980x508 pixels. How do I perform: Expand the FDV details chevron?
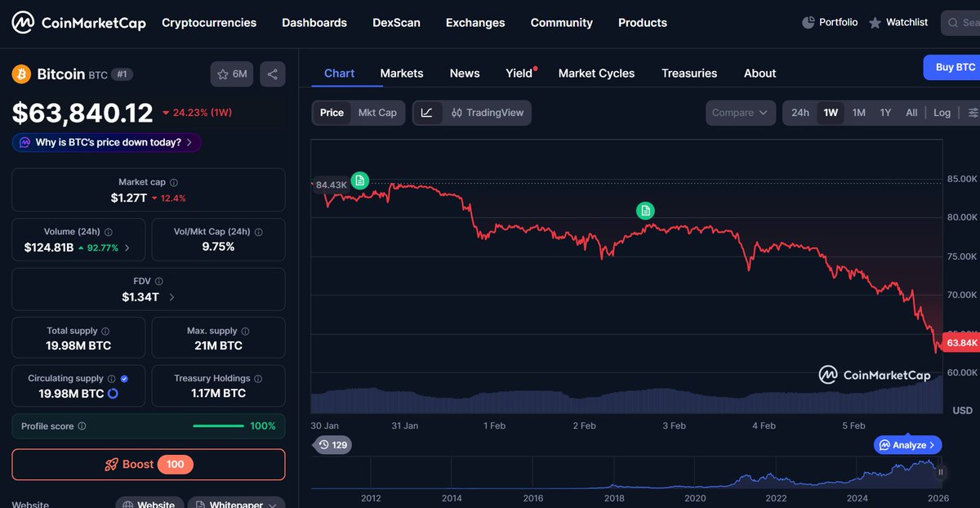[171, 297]
